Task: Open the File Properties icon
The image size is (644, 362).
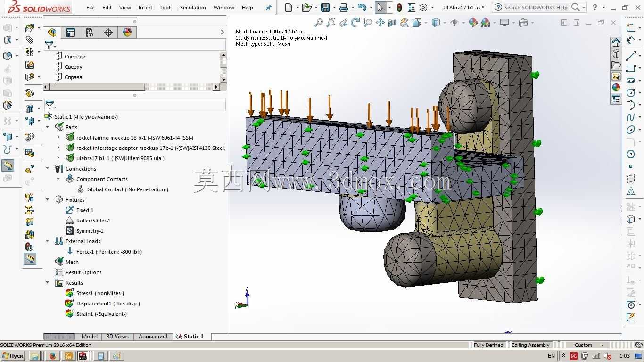Action: [x=412, y=8]
